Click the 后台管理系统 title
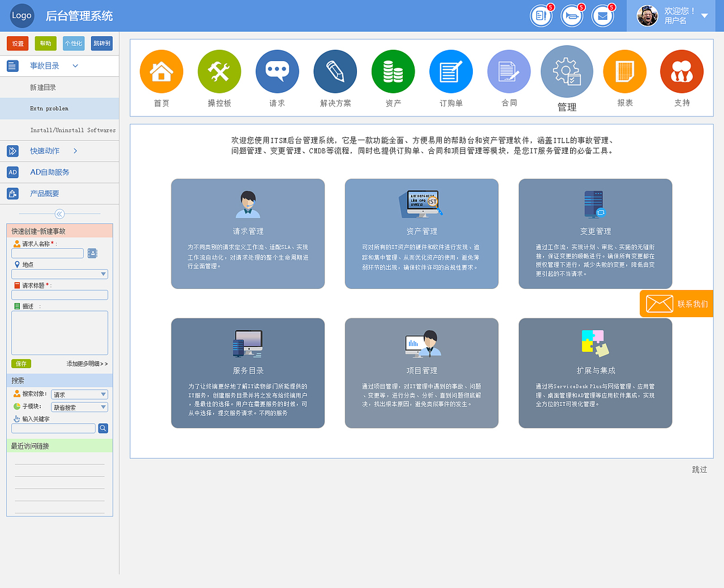Viewport: 724px width, 588px height. click(x=79, y=16)
